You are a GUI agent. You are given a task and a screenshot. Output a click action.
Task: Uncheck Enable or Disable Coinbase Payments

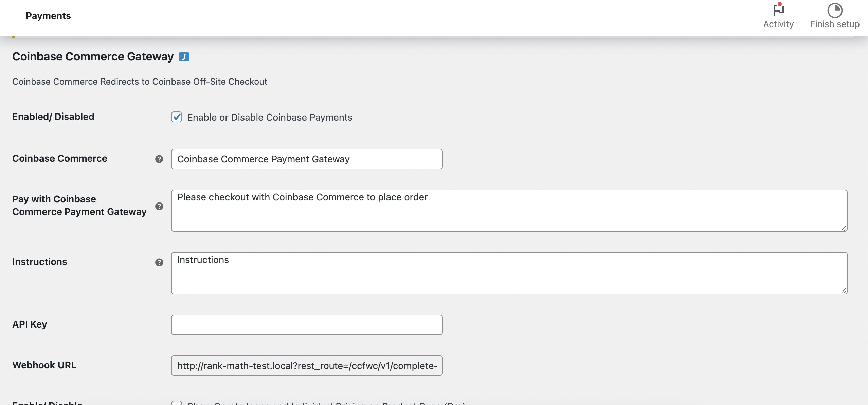click(177, 117)
